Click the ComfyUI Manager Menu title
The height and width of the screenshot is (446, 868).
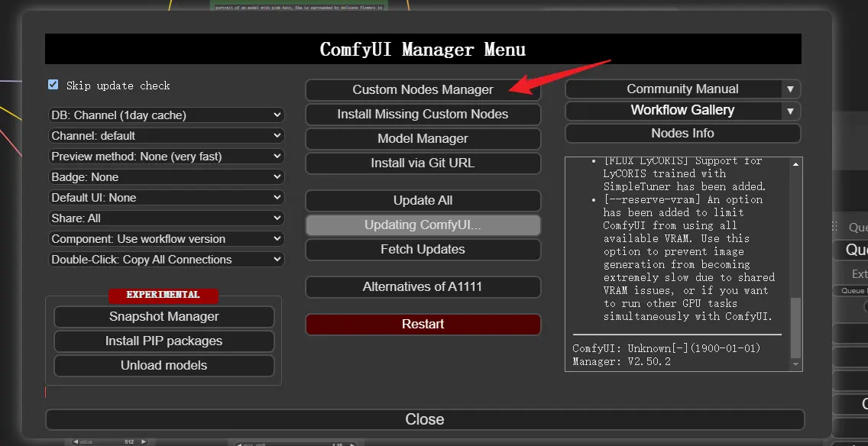tap(423, 49)
